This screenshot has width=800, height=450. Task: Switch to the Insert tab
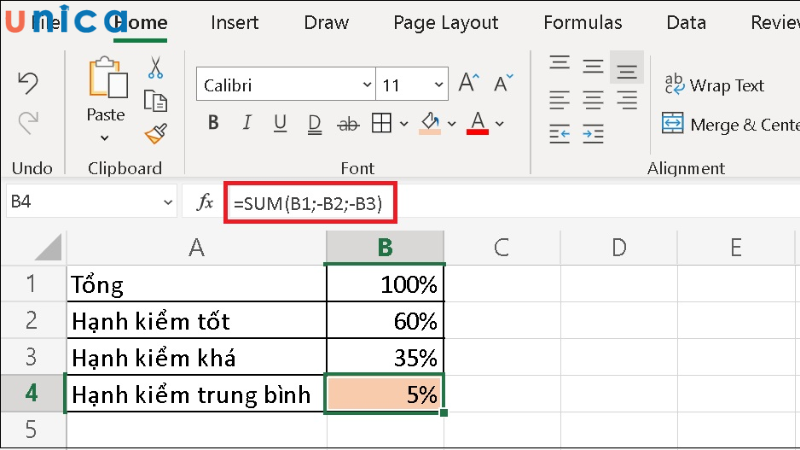pos(236,22)
